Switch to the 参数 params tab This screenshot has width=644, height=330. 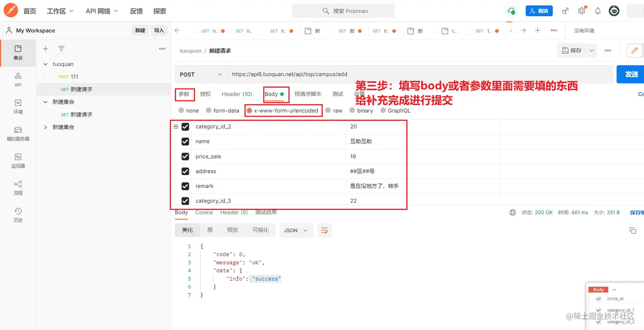click(x=184, y=94)
